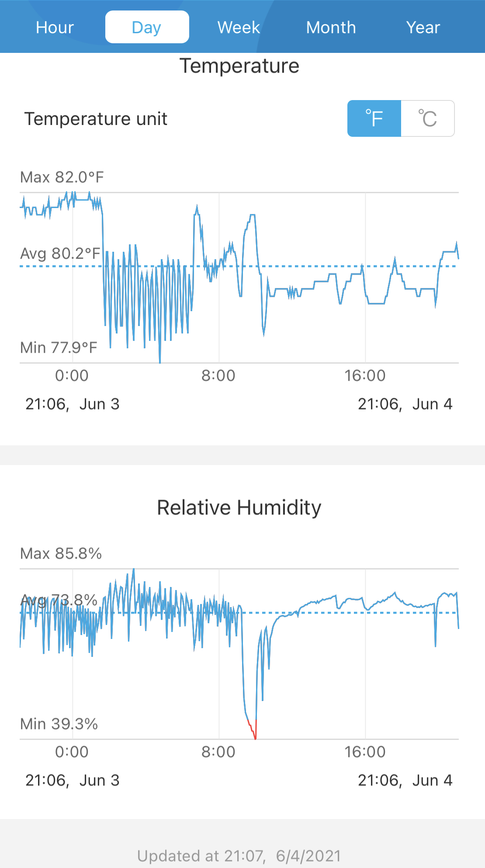Tap the Max 82.0°F label
This screenshot has height=868, width=485.
[62, 177]
